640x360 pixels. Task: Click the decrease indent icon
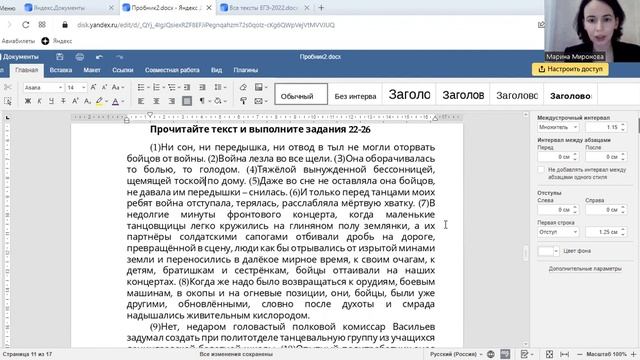click(187, 87)
